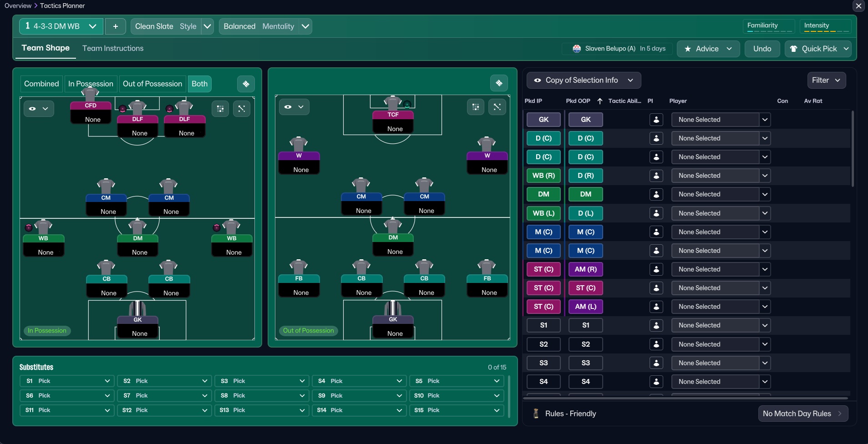Image resolution: width=868 pixels, height=444 pixels.
Task: Sort by the Player column header
Action: (x=678, y=101)
